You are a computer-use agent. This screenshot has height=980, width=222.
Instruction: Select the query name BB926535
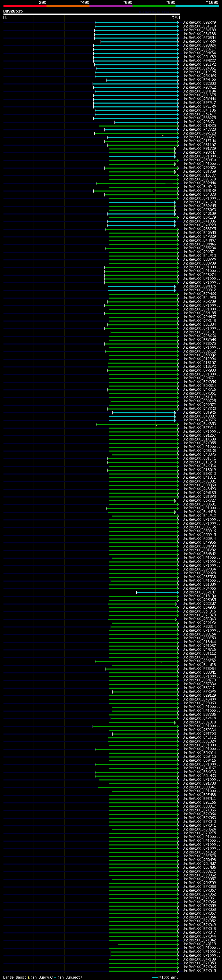(x=13, y=11)
